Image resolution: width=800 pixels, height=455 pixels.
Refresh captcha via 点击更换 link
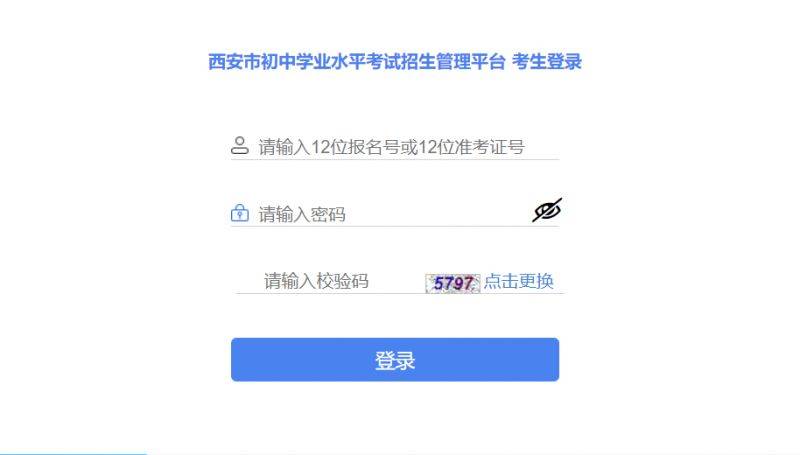[518, 281]
